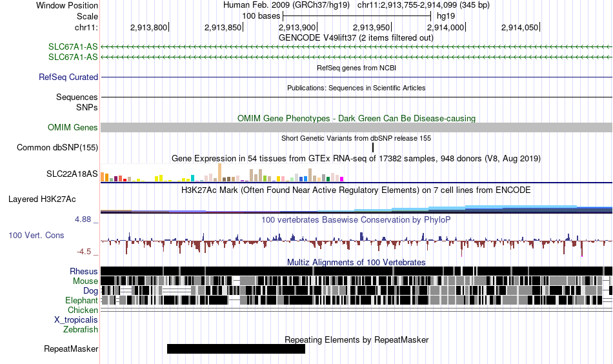Click the Common dbSNP(155) label
613x364 pixels.
pos(57,147)
